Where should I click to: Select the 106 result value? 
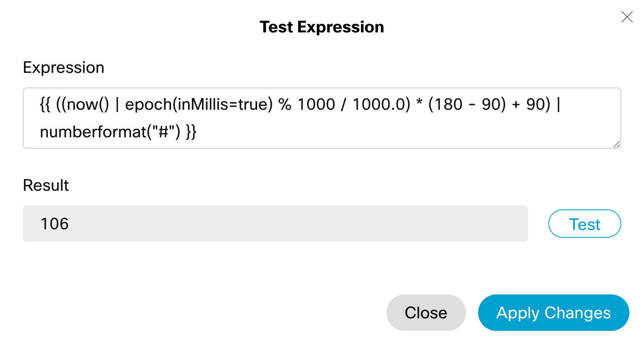[55, 224]
